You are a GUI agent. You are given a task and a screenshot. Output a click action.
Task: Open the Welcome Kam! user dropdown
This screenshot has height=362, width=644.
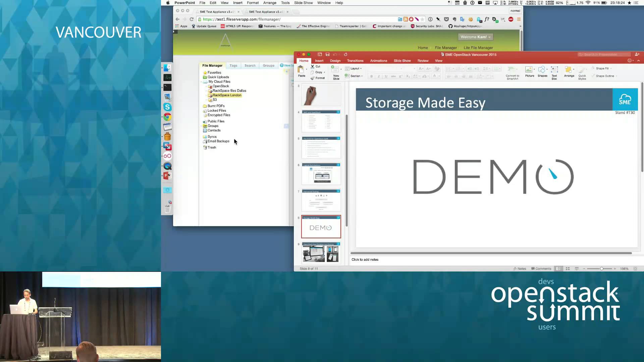pos(475,37)
